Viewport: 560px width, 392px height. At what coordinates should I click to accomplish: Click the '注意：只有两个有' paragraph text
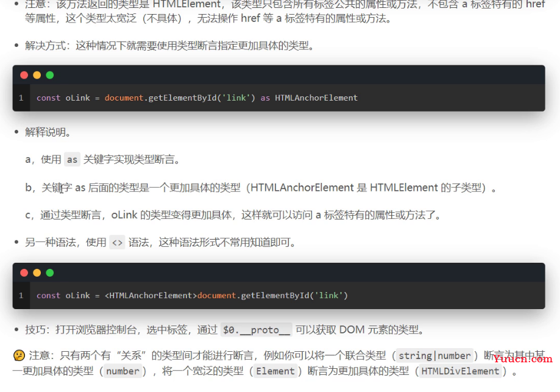click(x=279, y=363)
